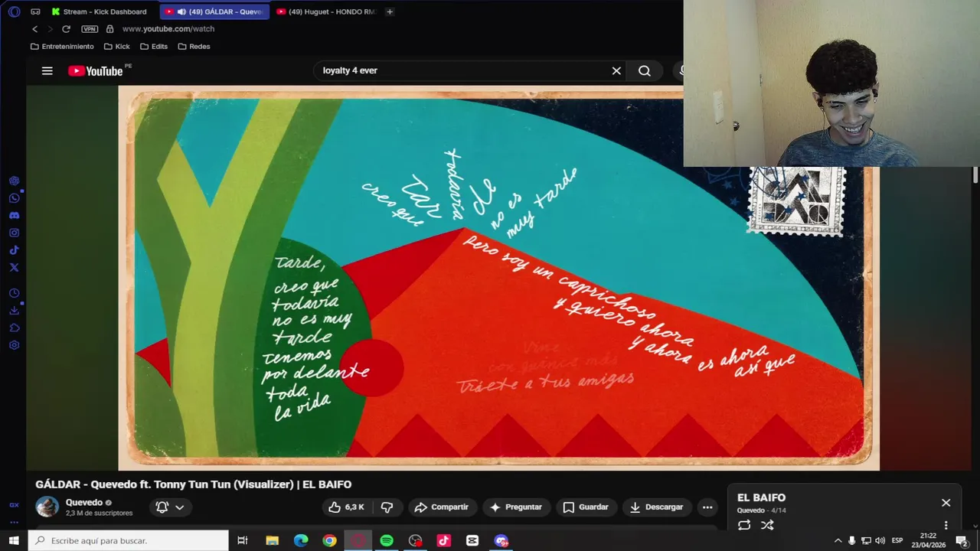The width and height of the screenshot is (980, 551).
Task: Open Discord in the Opera sidebar
Action: pyautogui.click(x=14, y=216)
